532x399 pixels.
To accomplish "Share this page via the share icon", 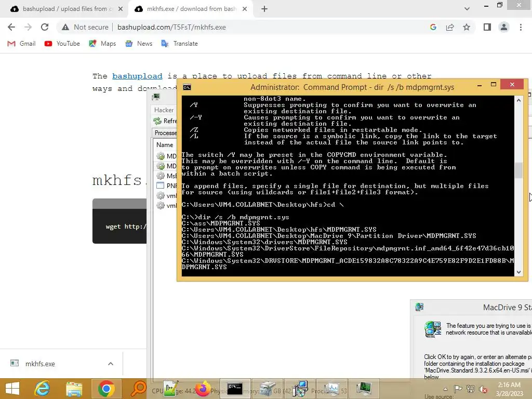I will [x=450, y=27].
